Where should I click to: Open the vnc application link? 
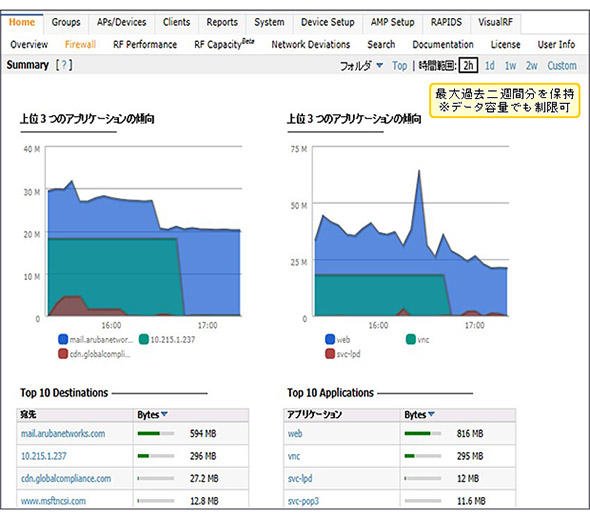coord(294,456)
